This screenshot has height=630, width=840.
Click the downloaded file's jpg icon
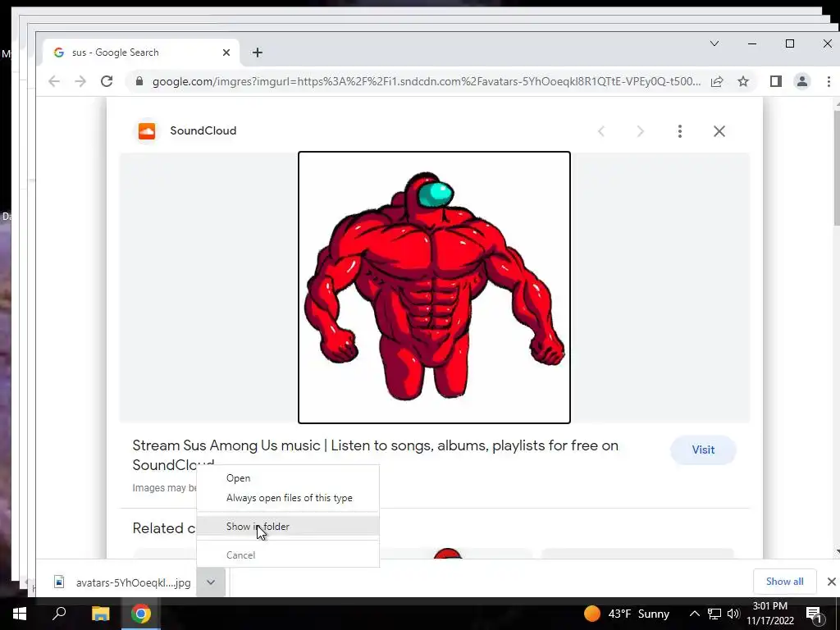coord(59,582)
